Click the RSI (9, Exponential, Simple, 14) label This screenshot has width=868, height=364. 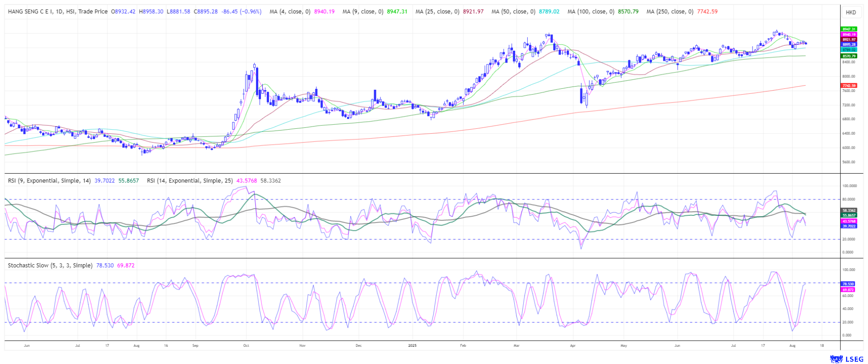coord(49,180)
